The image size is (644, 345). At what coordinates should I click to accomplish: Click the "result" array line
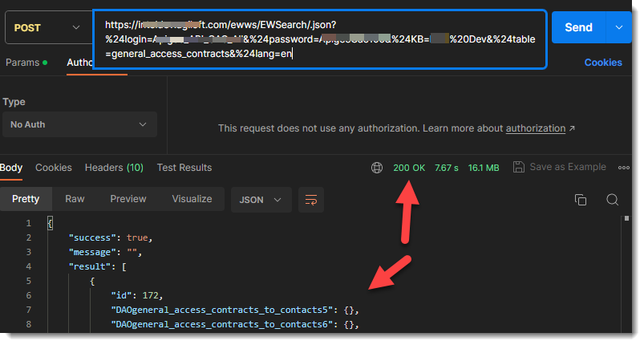point(97,266)
